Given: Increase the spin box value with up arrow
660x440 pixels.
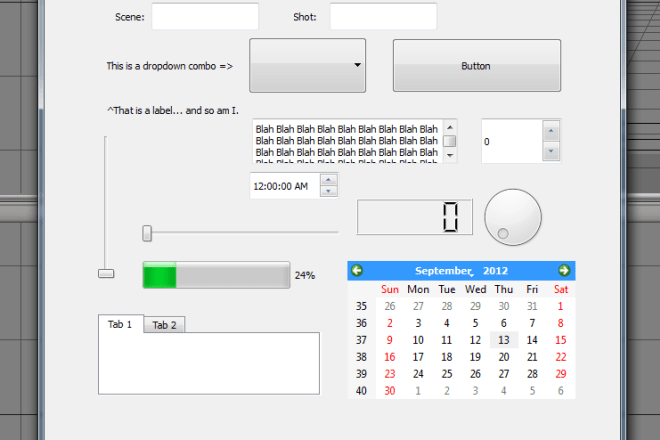Looking at the screenshot, I should [549, 130].
